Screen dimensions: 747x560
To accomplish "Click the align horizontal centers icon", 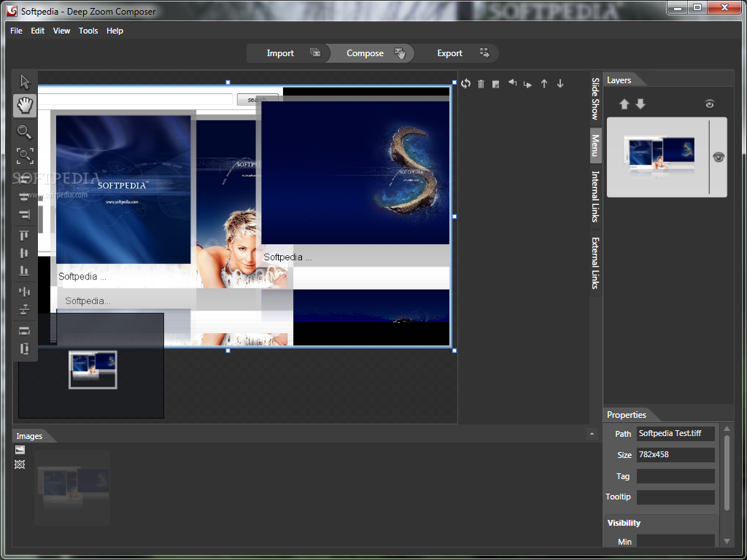I will click(x=24, y=196).
